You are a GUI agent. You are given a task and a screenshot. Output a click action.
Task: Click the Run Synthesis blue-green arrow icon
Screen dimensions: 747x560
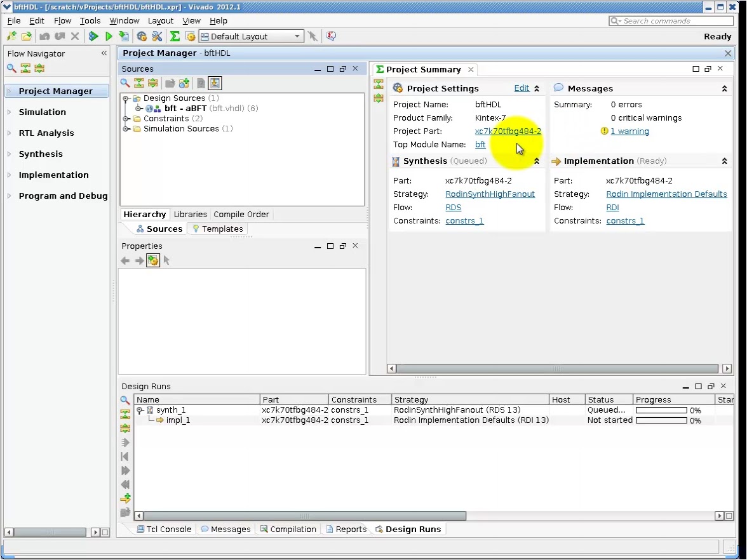(x=93, y=36)
